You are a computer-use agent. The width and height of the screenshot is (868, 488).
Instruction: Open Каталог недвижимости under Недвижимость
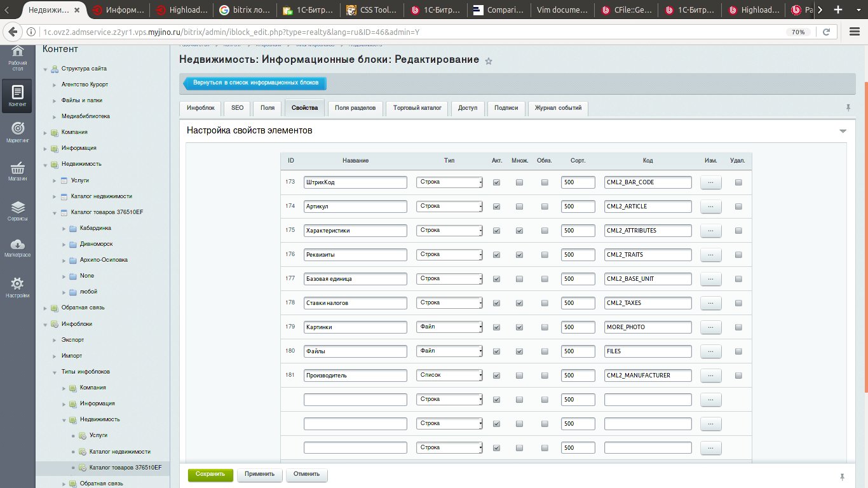(102, 196)
